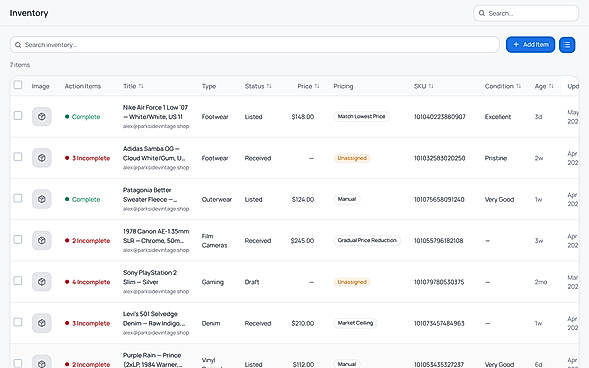
Task: Open the Market Ceiling pricing badge
Action: [355, 323]
